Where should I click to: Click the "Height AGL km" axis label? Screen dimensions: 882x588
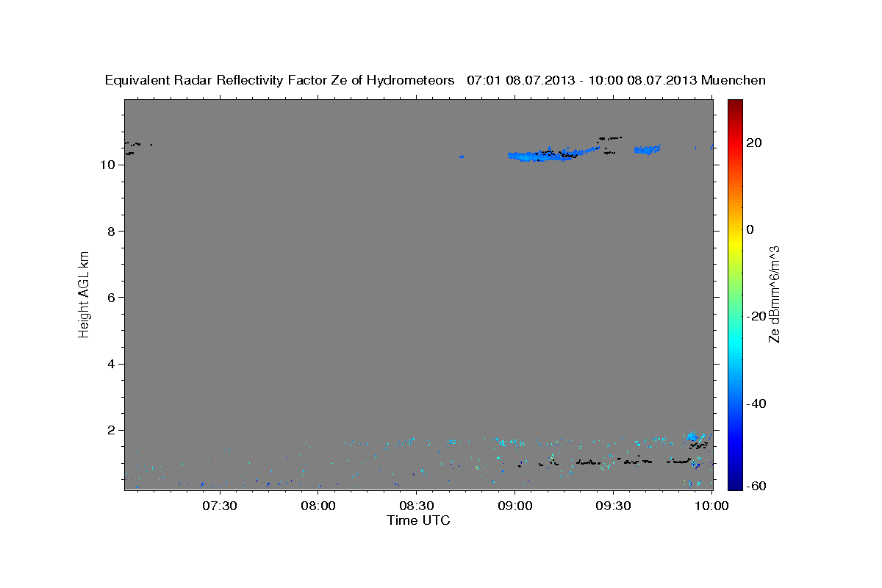point(85,293)
